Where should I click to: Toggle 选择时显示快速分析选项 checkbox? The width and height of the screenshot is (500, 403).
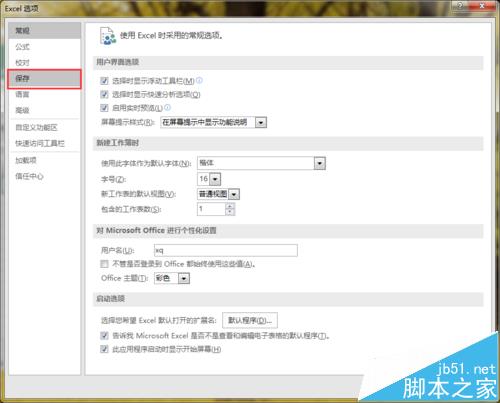pos(104,94)
